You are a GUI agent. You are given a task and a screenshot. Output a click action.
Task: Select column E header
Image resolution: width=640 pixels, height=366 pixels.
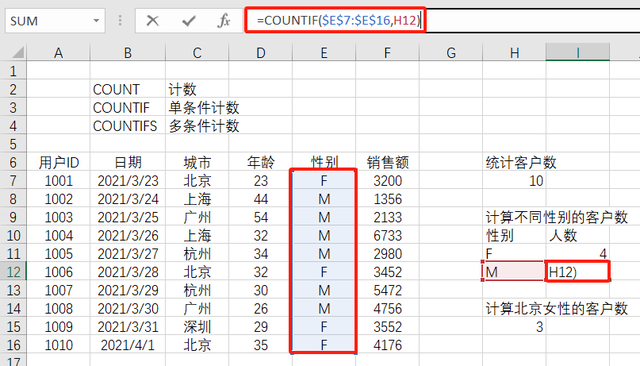[x=324, y=53]
